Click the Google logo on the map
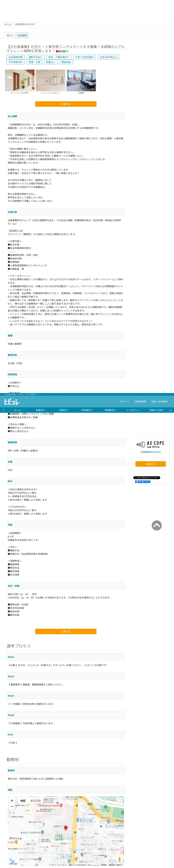This screenshot has width=174, height=868. point(13,864)
